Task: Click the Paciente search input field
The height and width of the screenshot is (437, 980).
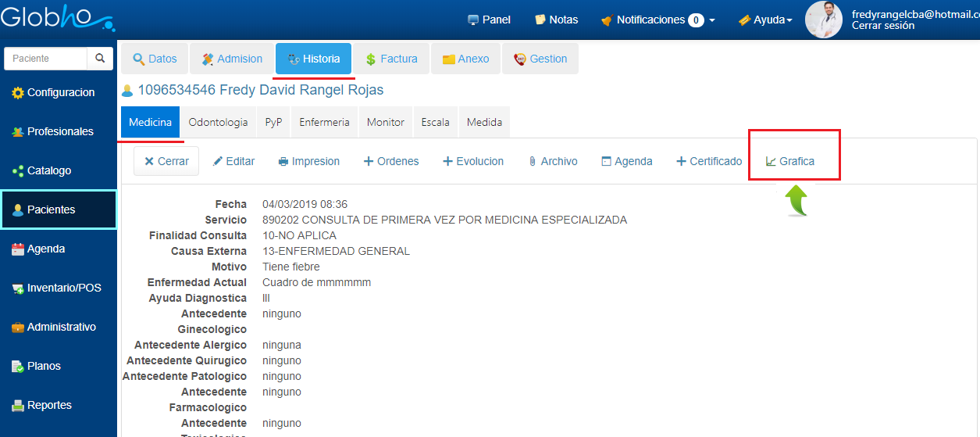Action: (45, 59)
